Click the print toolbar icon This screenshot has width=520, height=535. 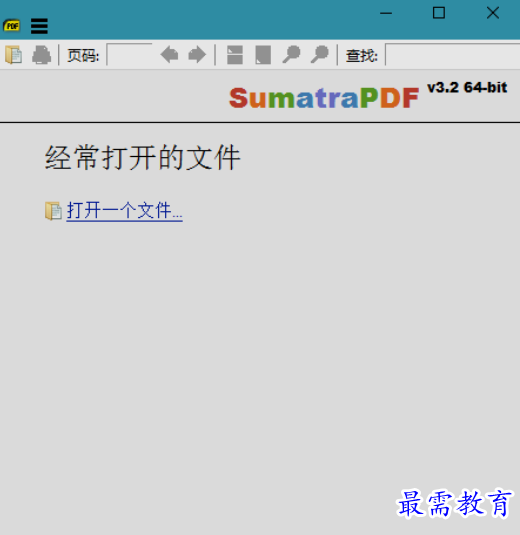pos(42,55)
